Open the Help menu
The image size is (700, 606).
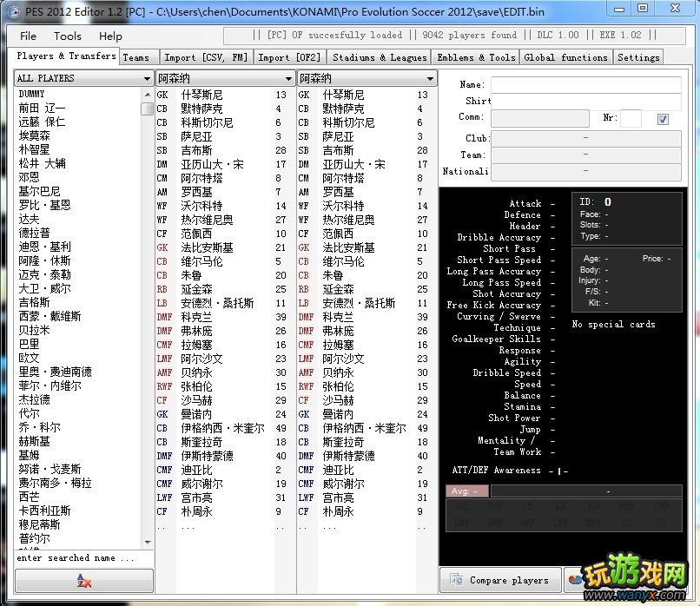point(110,36)
